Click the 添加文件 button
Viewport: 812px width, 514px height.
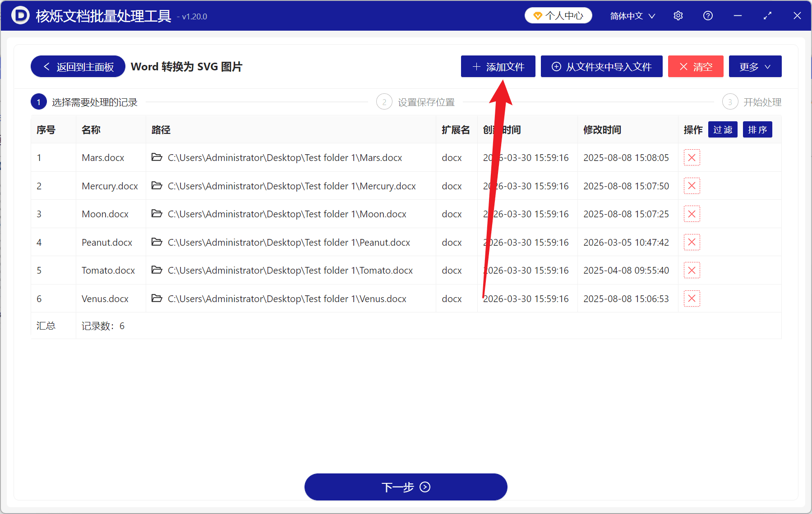(x=498, y=66)
